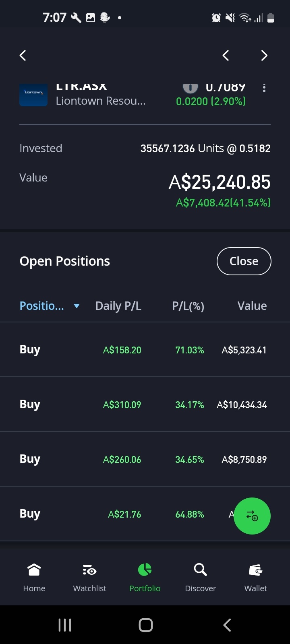Screen dimensions: 290x644
Task: Open the Buy position with A$260.06 daily P/L
Action: 145,459
